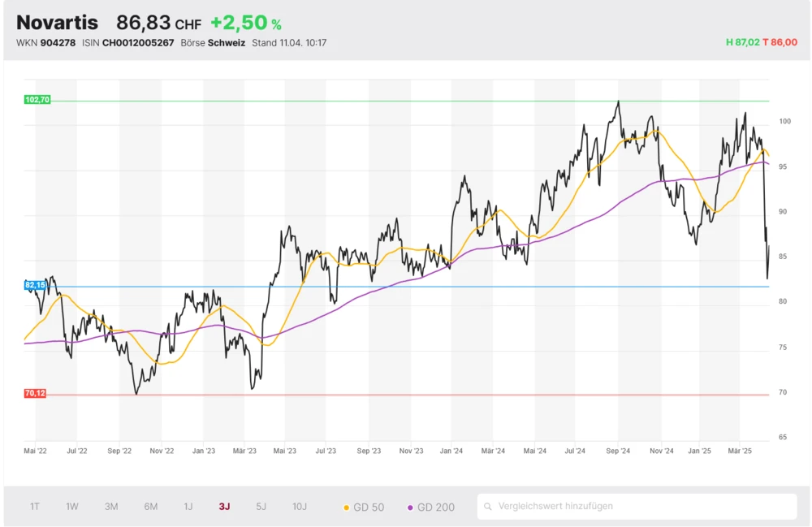Click the WKN 904278 number
Image resolution: width=812 pixels, height=527 pixels.
pyautogui.click(x=58, y=42)
